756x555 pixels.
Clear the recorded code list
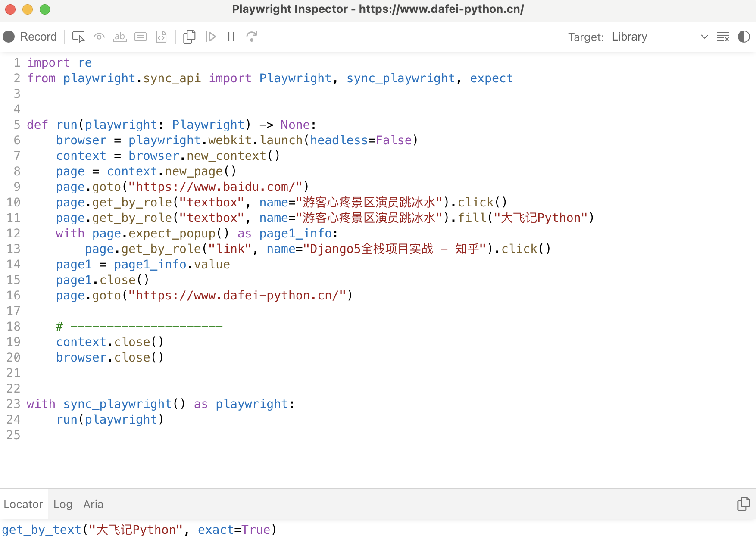click(x=723, y=37)
